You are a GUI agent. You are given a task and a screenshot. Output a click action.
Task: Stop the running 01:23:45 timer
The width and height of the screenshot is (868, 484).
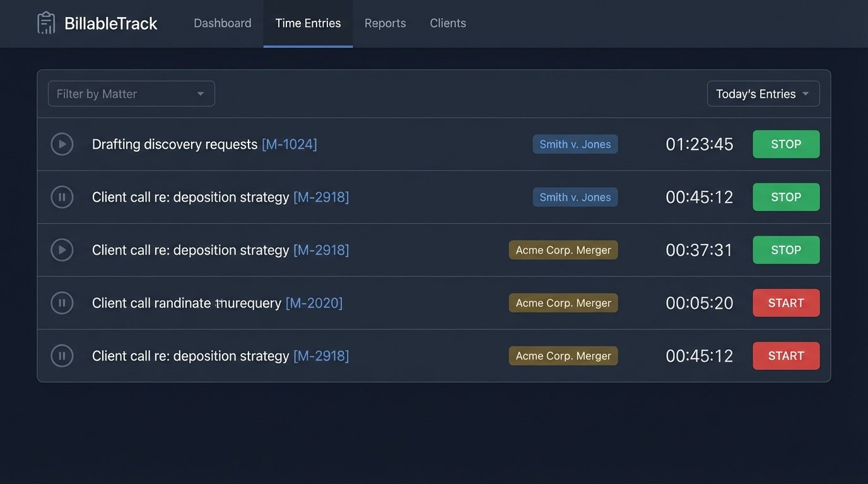coord(786,144)
